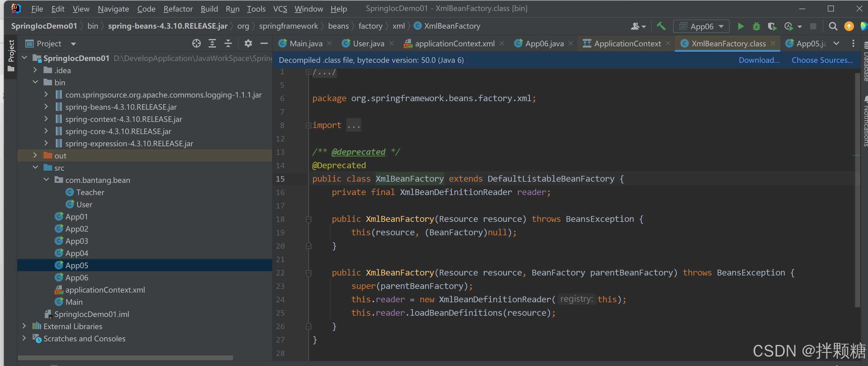
Task: Click Collapse All icon in Project panel
Action: click(228, 44)
